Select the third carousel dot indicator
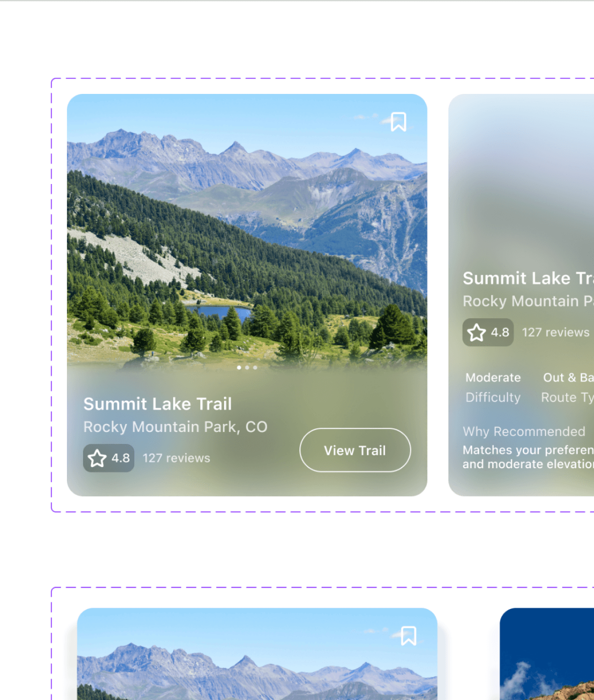This screenshot has width=594, height=700. pyautogui.click(x=255, y=368)
